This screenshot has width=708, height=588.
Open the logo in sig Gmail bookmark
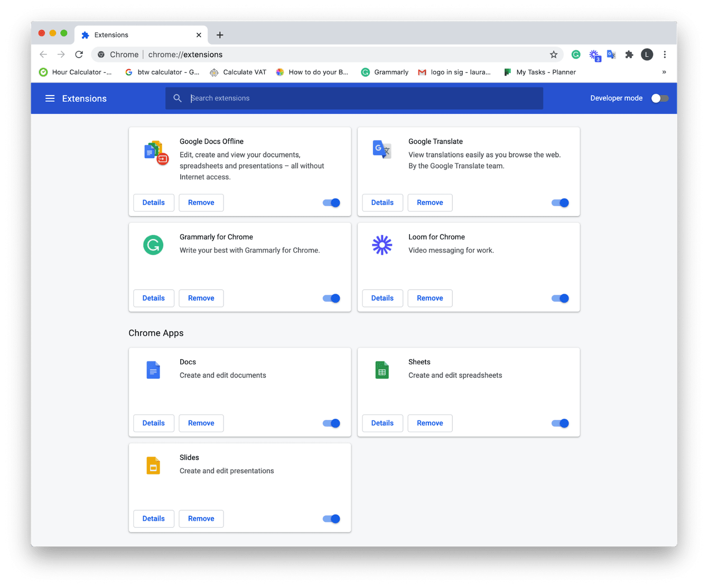[x=454, y=72]
